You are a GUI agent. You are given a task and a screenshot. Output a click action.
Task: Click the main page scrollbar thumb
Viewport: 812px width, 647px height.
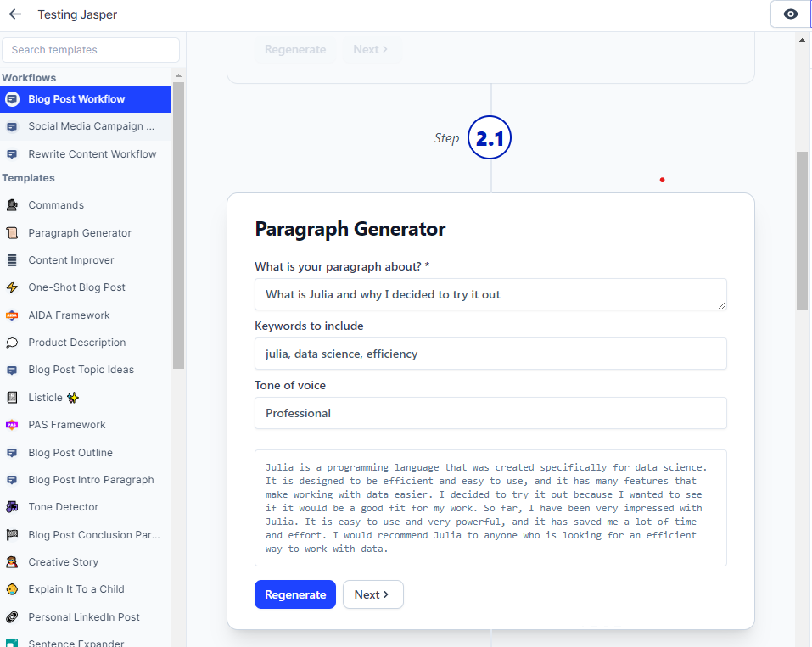[x=802, y=231]
